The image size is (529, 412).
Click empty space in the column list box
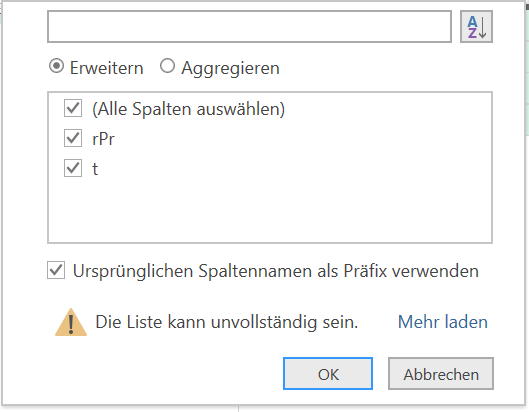[270, 211]
